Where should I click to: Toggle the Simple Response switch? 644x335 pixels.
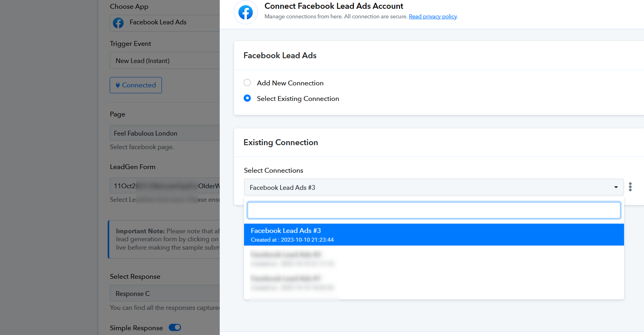(175, 327)
